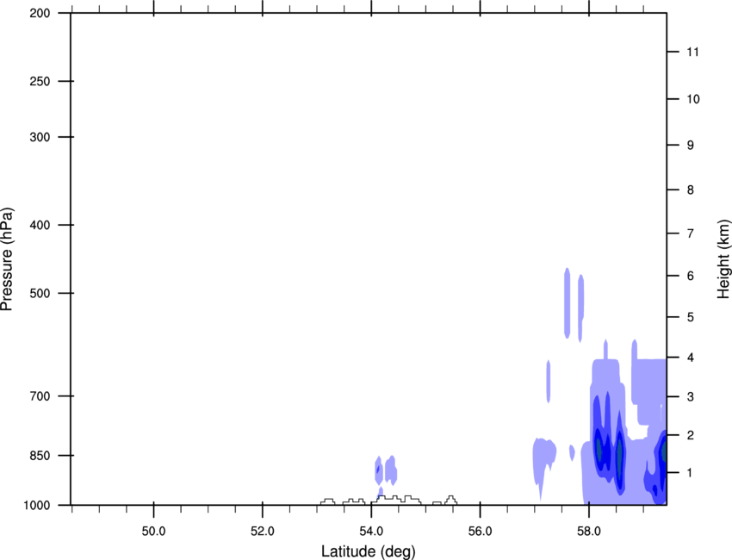The height and width of the screenshot is (560, 732).
Task: Pick the 6 km height label
Action: (x=691, y=276)
